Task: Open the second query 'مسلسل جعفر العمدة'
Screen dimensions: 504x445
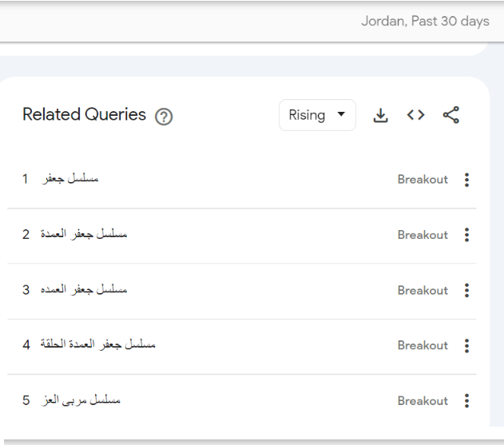Action: (86, 236)
